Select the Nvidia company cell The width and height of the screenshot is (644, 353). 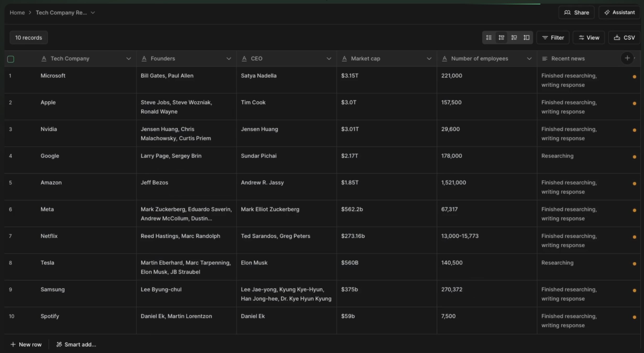86,134
